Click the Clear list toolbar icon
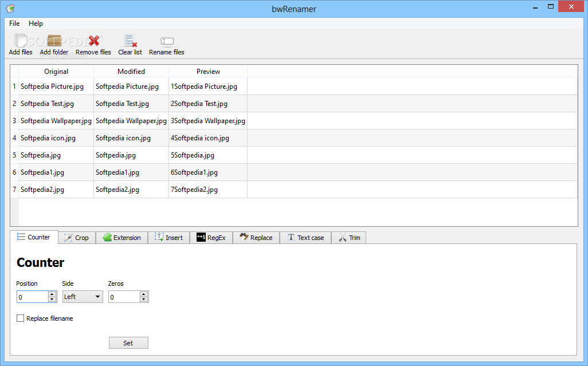 pyautogui.click(x=130, y=41)
